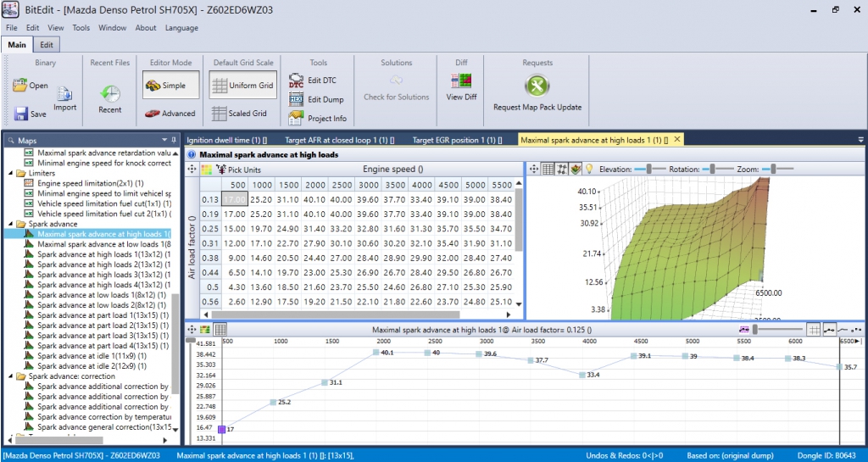Click the Pick Units icon
Screen dimensions: 868x462
point(221,170)
